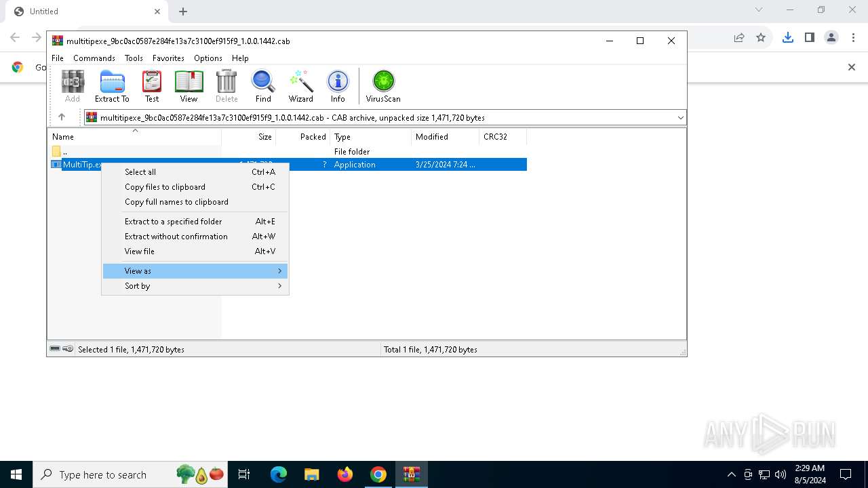Image resolution: width=868 pixels, height=488 pixels.
Task: Sort by Packed column header
Action: [302, 137]
